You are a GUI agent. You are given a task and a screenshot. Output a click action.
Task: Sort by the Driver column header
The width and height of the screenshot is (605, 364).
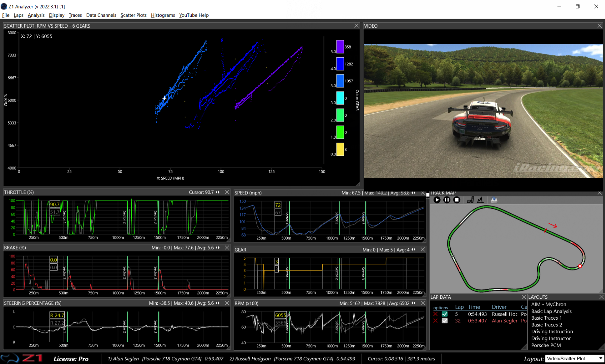click(x=499, y=307)
